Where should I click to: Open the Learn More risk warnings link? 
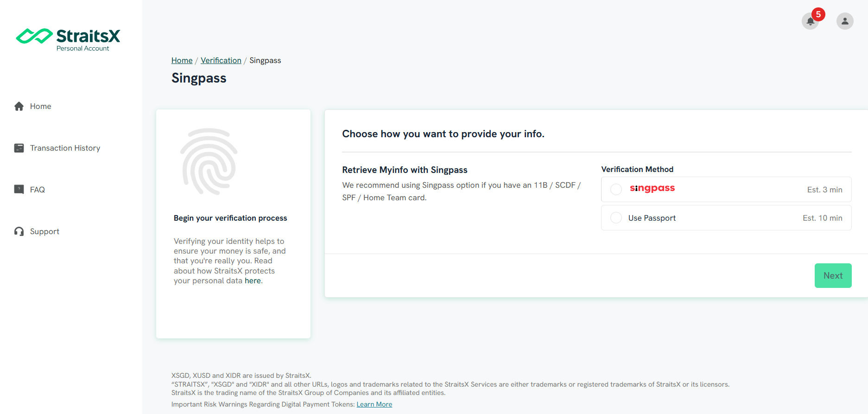coord(374,404)
